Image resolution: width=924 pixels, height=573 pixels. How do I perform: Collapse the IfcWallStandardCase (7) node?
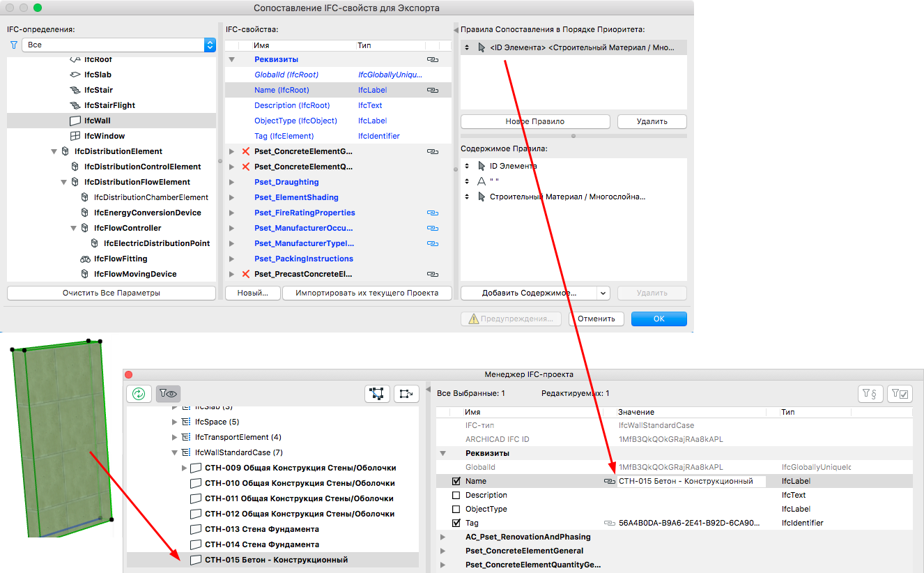(174, 452)
